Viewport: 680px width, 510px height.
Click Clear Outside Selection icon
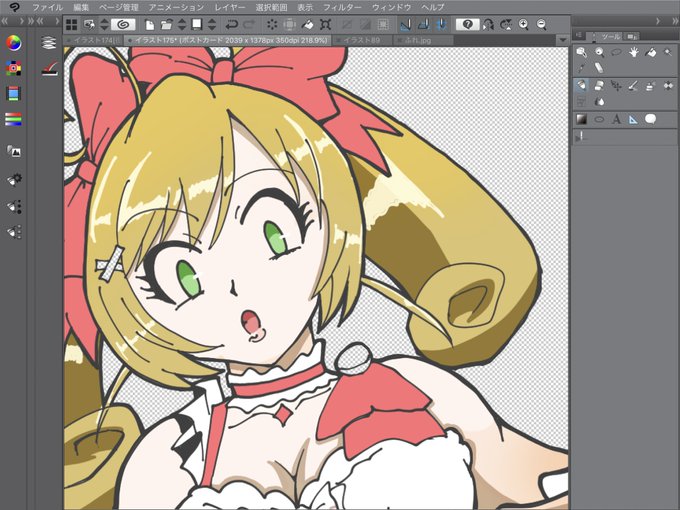point(289,25)
